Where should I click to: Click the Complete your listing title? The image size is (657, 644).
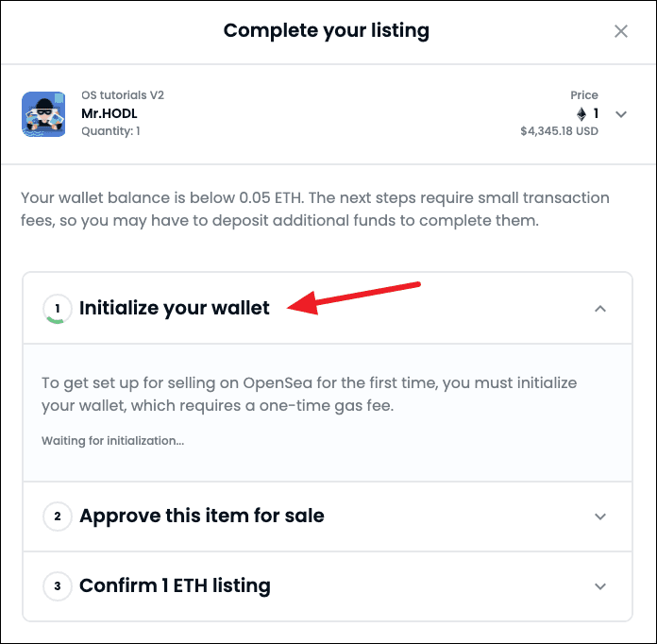pos(326,31)
